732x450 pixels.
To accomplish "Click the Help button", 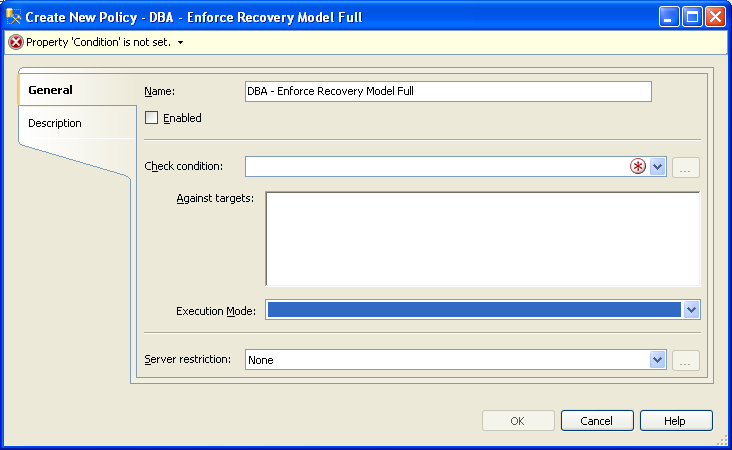I will click(x=676, y=421).
